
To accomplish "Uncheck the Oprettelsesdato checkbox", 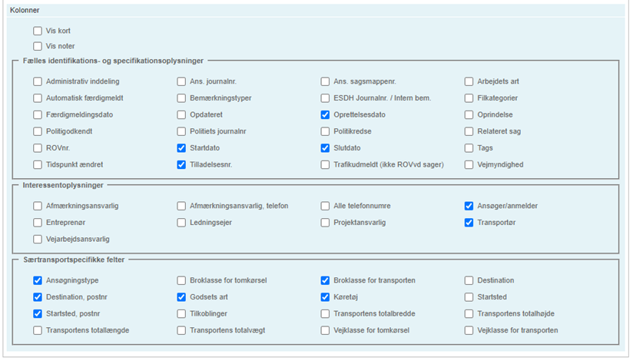I will (326, 114).
